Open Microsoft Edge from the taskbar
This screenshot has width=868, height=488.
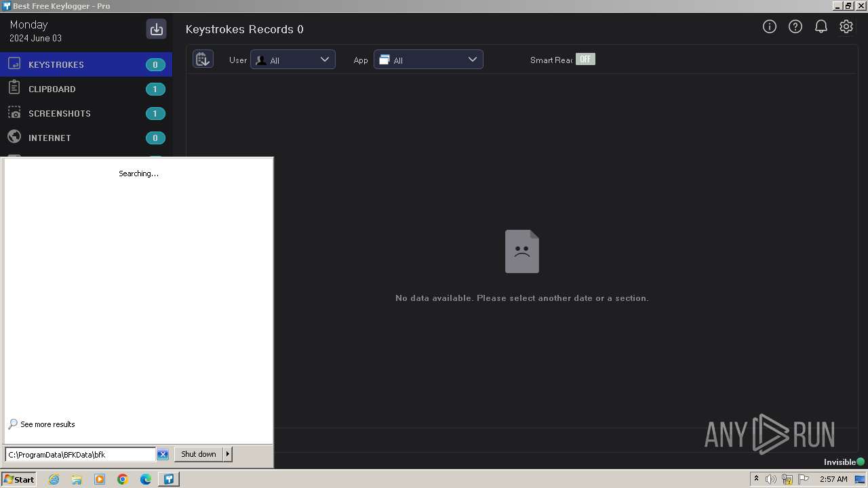(x=146, y=479)
